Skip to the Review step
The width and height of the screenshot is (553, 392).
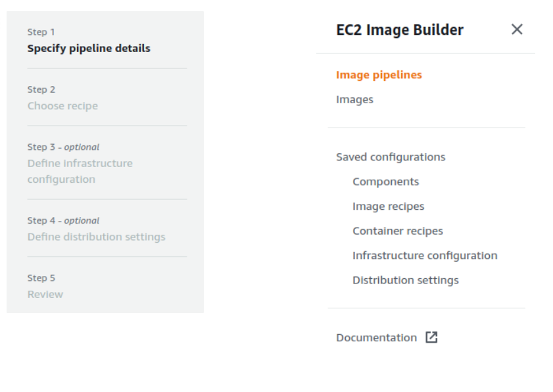click(45, 294)
